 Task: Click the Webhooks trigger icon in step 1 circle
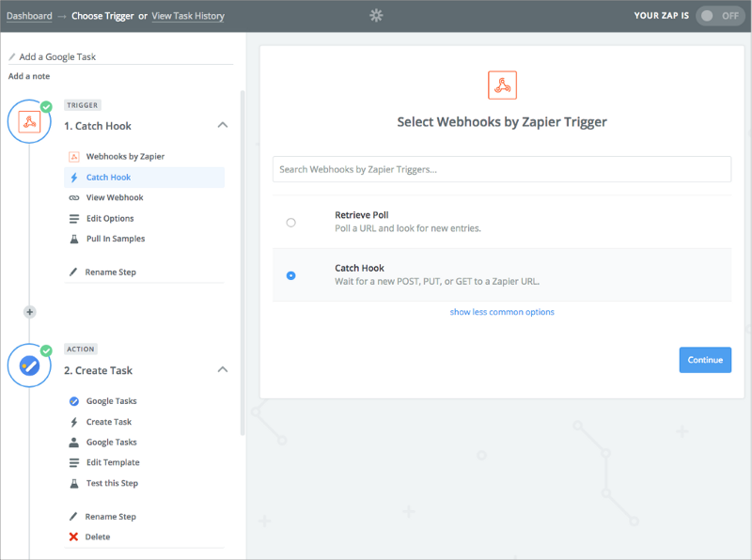(29, 122)
